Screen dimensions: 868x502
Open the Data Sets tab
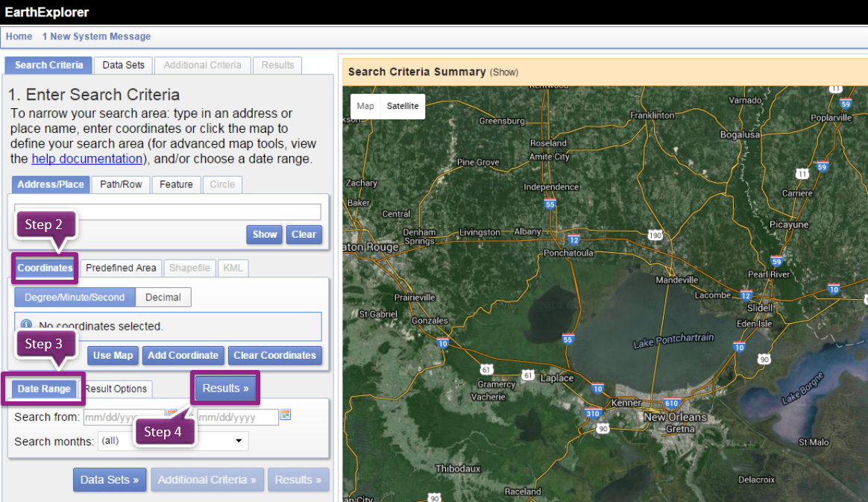click(124, 65)
